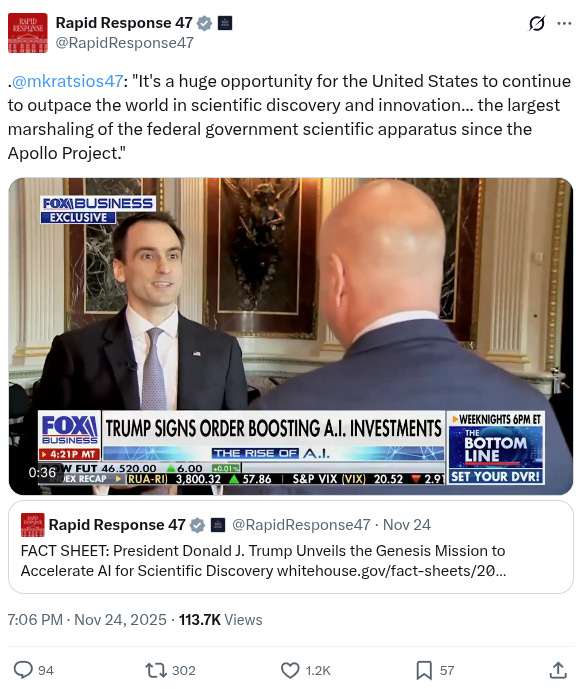Click the repost arrows icon
The width and height of the screenshot is (581, 689).
[156, 670]
